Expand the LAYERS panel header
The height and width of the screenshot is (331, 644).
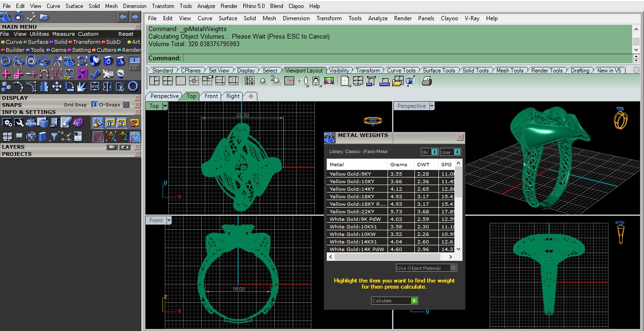click(71, 147)
